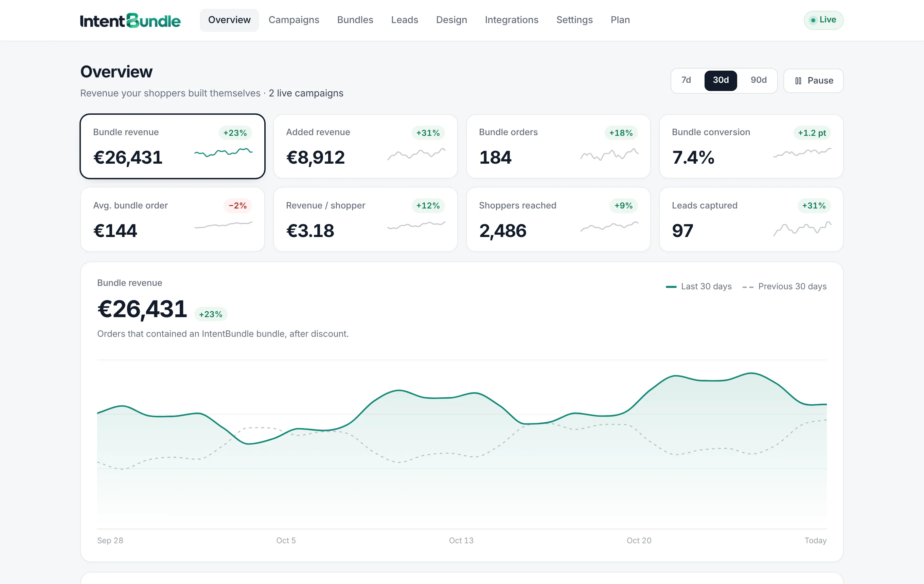Click the Leads captured sparkline
924x584 pixels.
tap(802, 229)
